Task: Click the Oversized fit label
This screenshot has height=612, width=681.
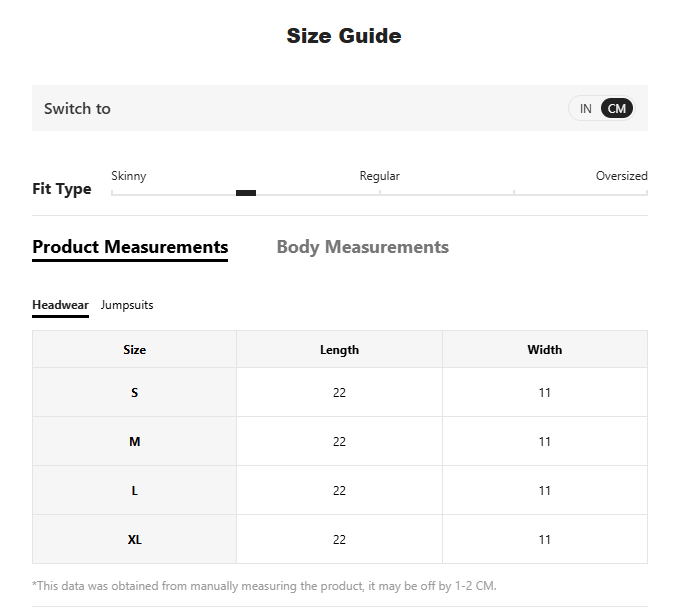Action: (x=621, y=176)
